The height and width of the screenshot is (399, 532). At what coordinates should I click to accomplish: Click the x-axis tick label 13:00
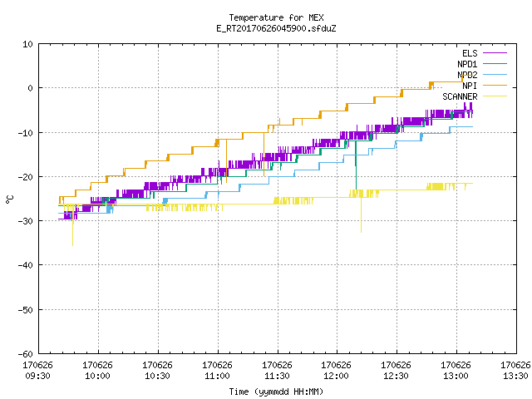[456, 376]
